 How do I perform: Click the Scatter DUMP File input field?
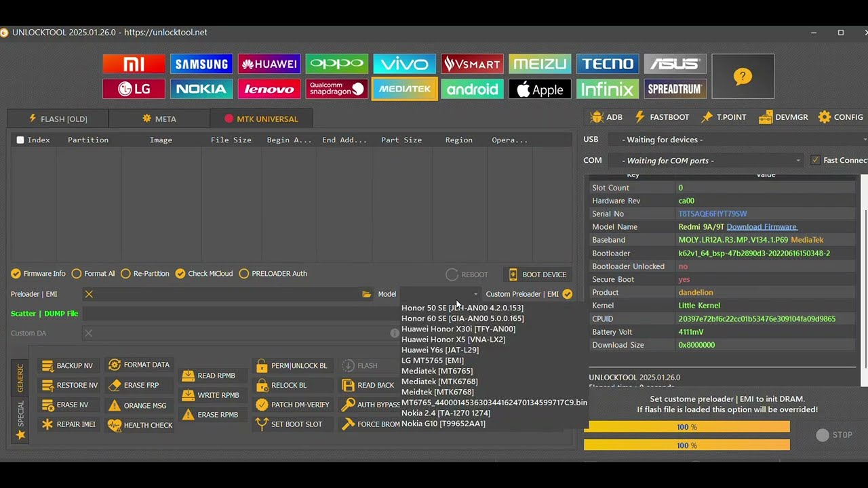(241, 314)
